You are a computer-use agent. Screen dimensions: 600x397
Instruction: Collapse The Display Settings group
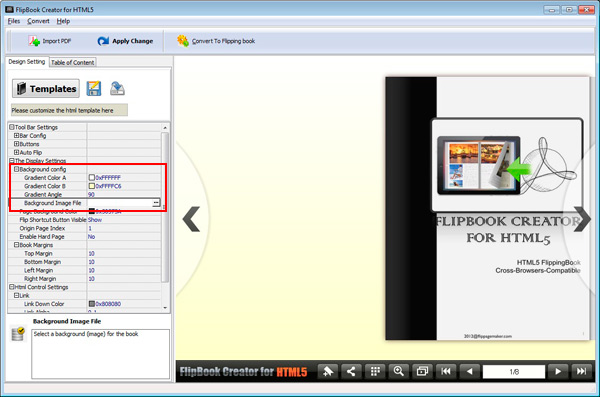11,161
